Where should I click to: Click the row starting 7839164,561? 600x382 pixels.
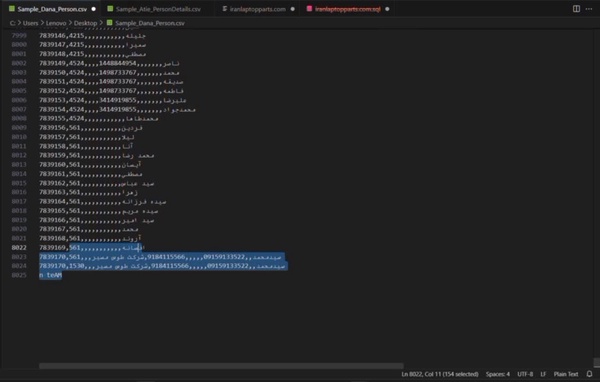pos(103,201)
